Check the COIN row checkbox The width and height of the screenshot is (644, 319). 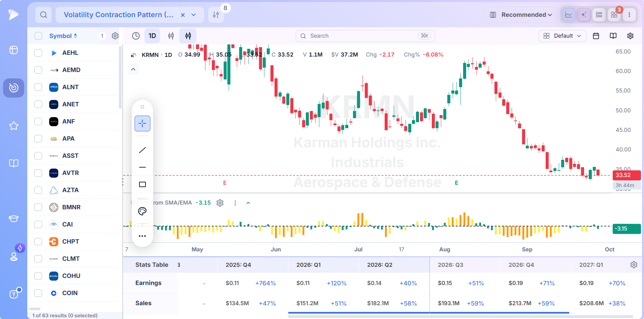pyautogui.click(x=38, y=293)
